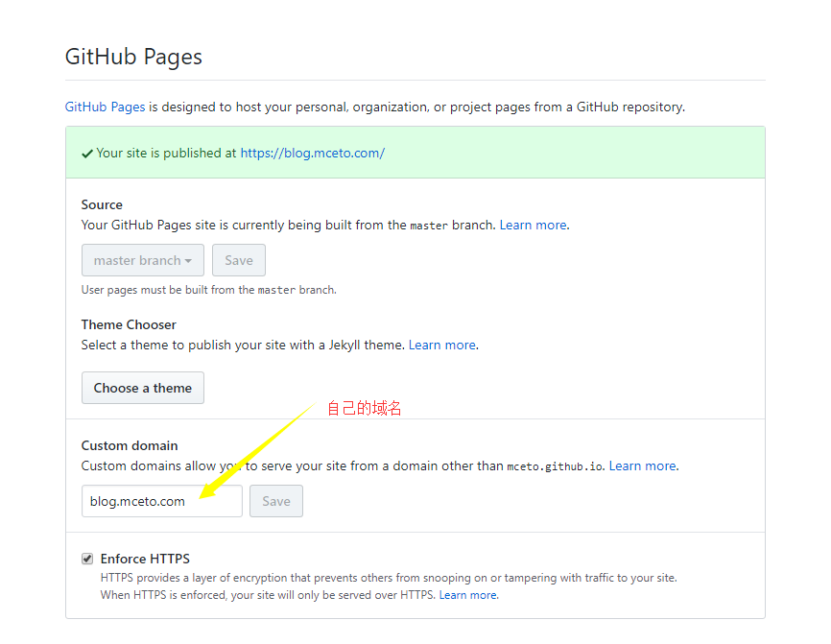The width and height of the screenshot is (831, 644).
Task: Focus the custom domain input field
Action: click(x=161, y=501)
